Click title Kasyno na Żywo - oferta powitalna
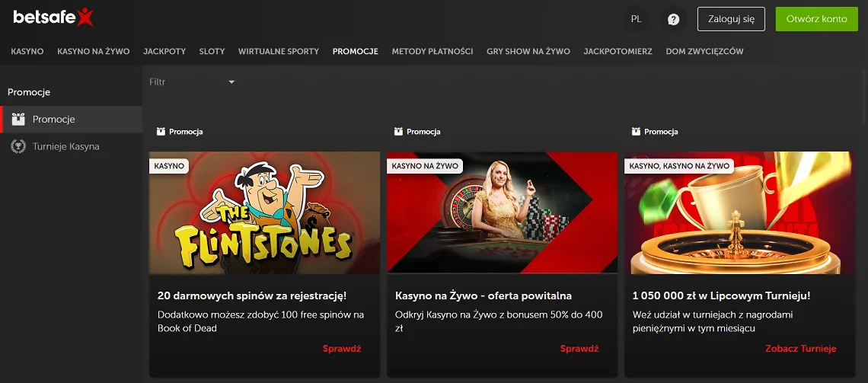 tap(483, 295)
